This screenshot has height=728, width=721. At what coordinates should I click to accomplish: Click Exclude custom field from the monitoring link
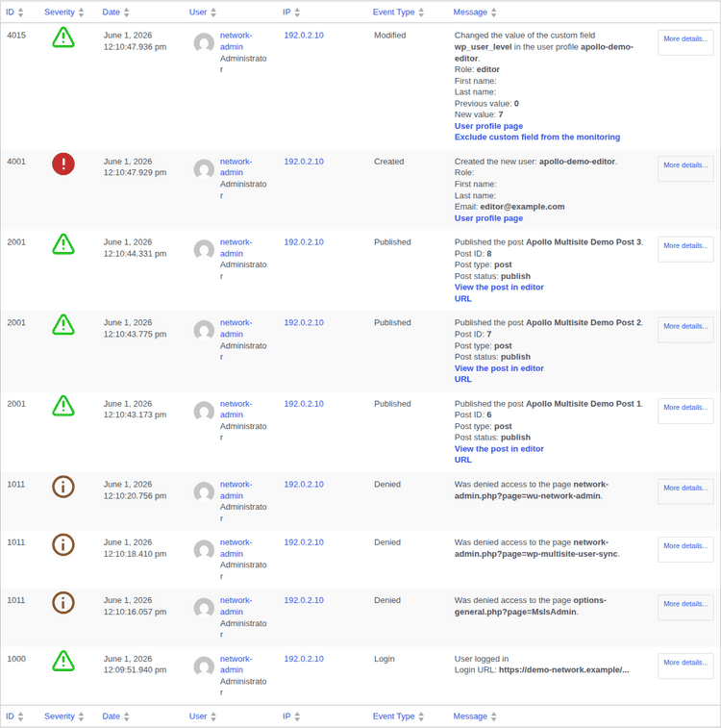tap(536, 137)
